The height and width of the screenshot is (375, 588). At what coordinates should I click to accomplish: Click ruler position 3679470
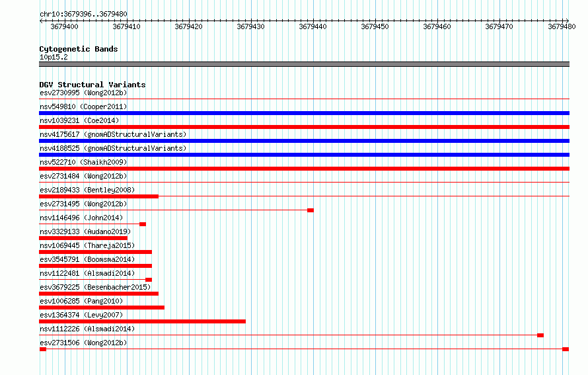pyautogui.click(x=499, y=26)
